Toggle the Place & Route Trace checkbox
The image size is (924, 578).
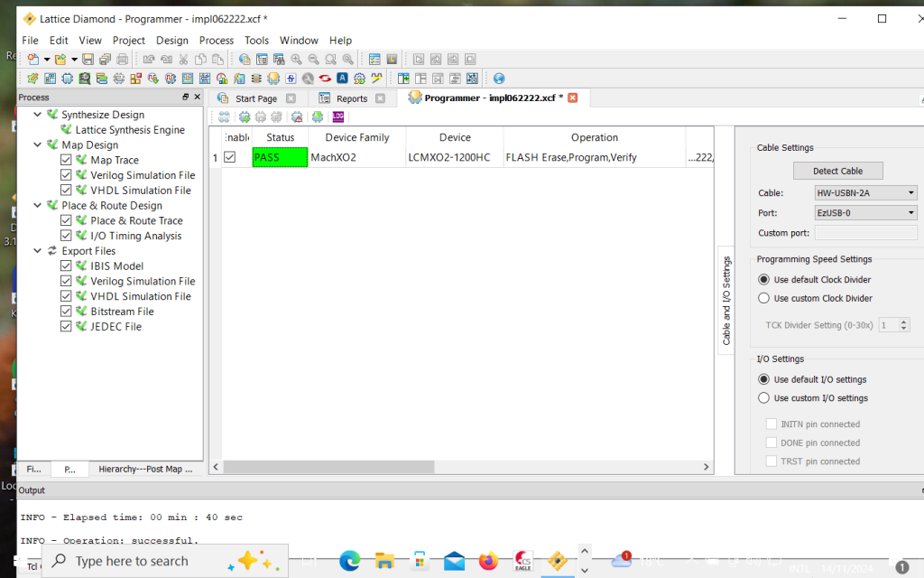tap(66, 220)
